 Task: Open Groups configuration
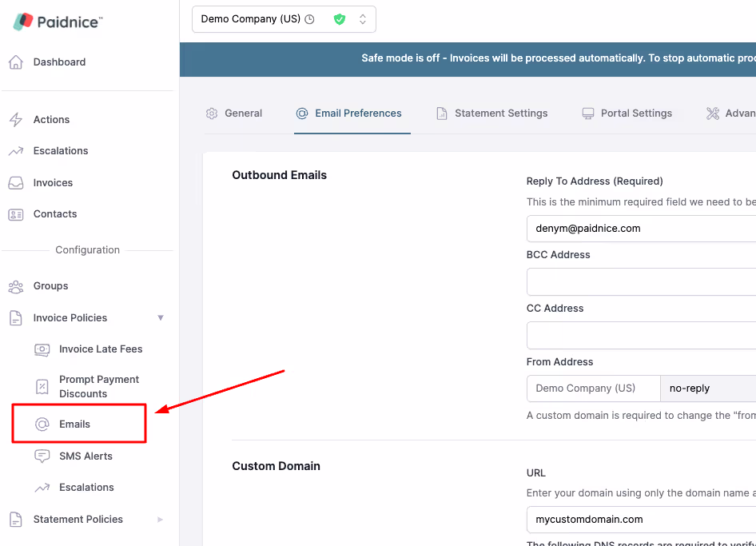[50, 286]
